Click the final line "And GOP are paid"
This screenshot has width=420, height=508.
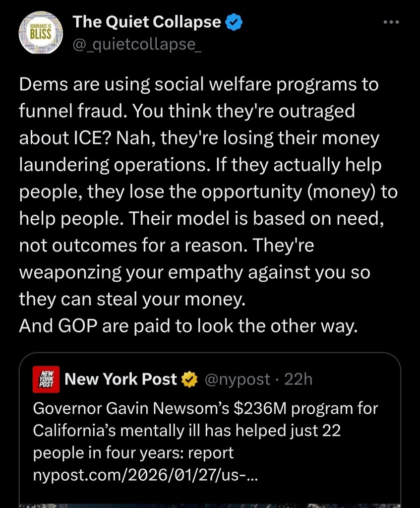coord(188,326)
